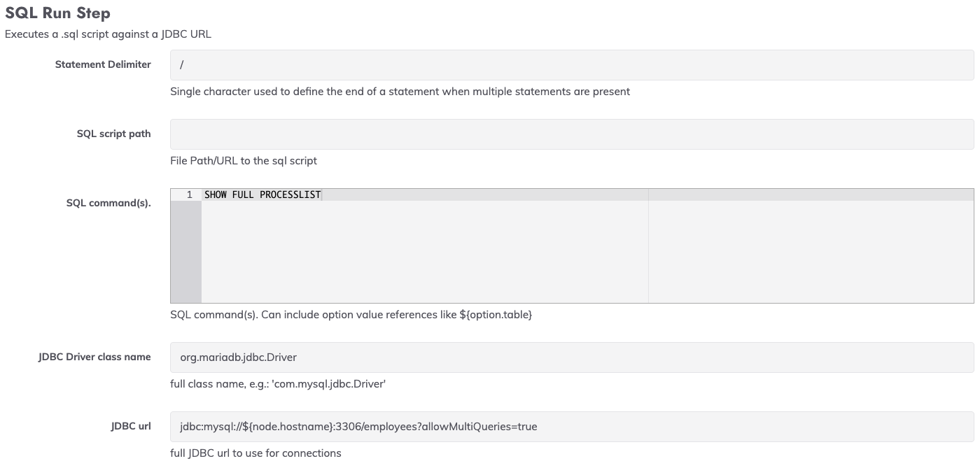Click the SQL command(s). label
The image size is (980, 468).
click(108, 203)
